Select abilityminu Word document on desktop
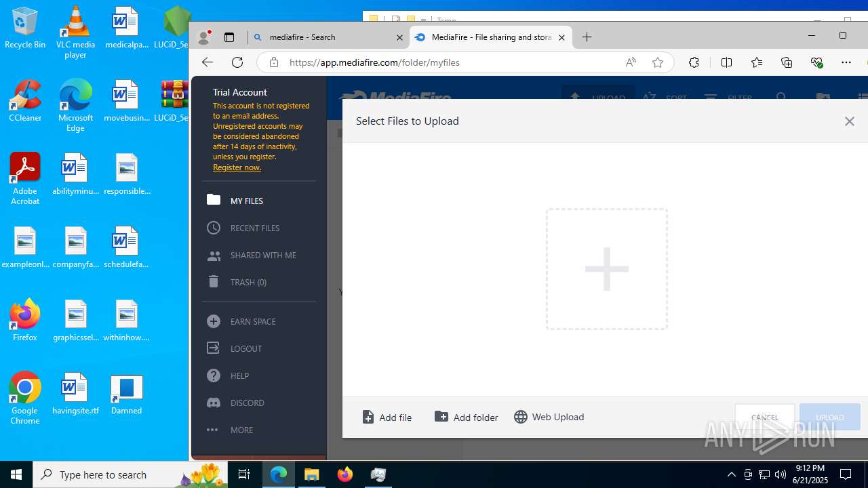 point(75,174)
